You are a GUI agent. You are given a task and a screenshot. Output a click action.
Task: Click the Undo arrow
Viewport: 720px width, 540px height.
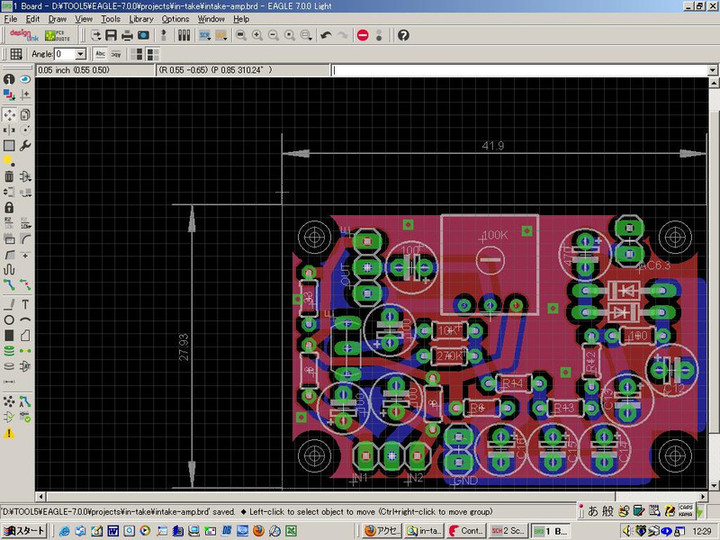[x=326, y=35]
